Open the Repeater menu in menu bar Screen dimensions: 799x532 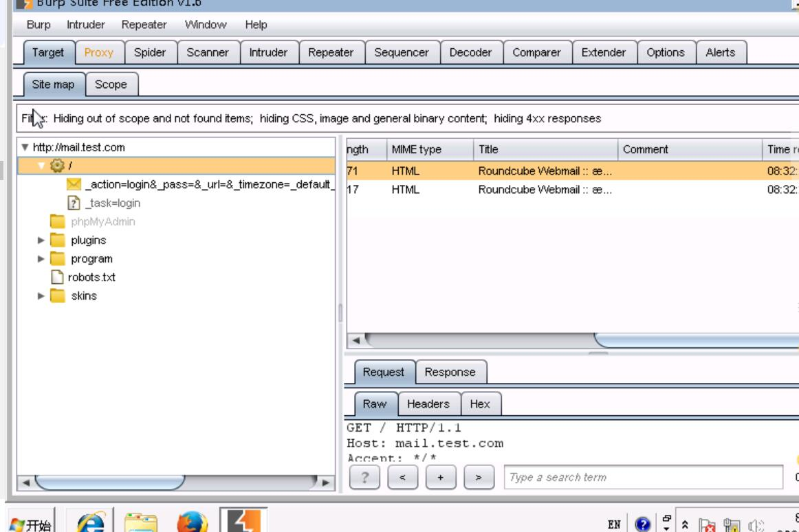coord(144,25)
